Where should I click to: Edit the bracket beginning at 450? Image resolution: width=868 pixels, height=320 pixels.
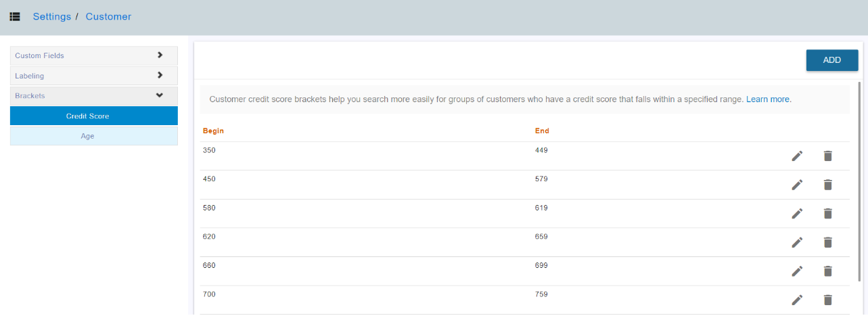point(797,185)
